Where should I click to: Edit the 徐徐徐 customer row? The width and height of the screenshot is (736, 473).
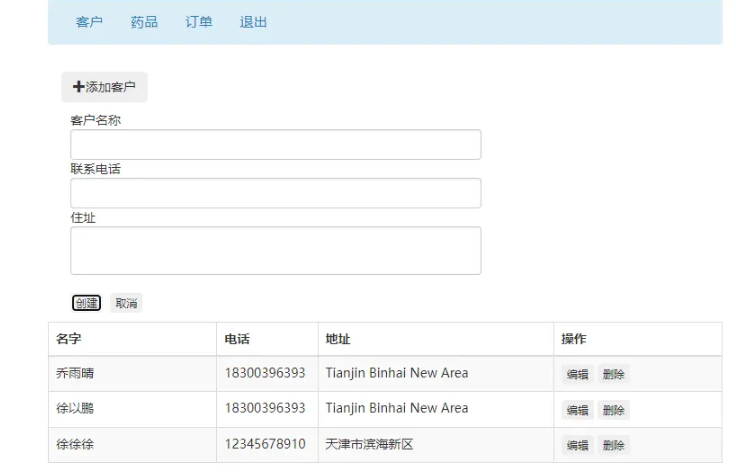(x=577, y=445)
